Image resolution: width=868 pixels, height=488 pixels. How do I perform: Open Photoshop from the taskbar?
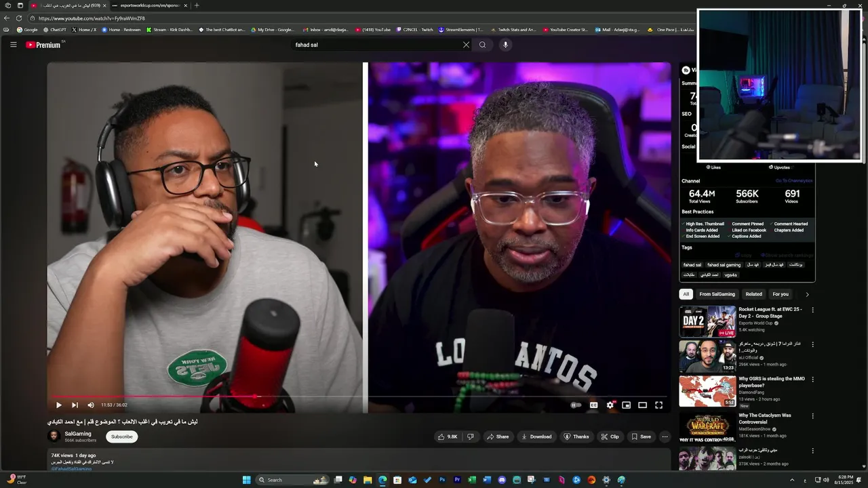pyautogui.click(x=442, y=480)
